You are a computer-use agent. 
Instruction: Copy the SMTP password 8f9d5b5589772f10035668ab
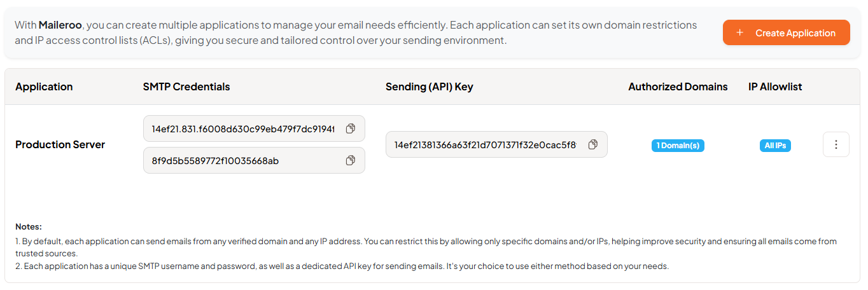click(x=350, y=160)
